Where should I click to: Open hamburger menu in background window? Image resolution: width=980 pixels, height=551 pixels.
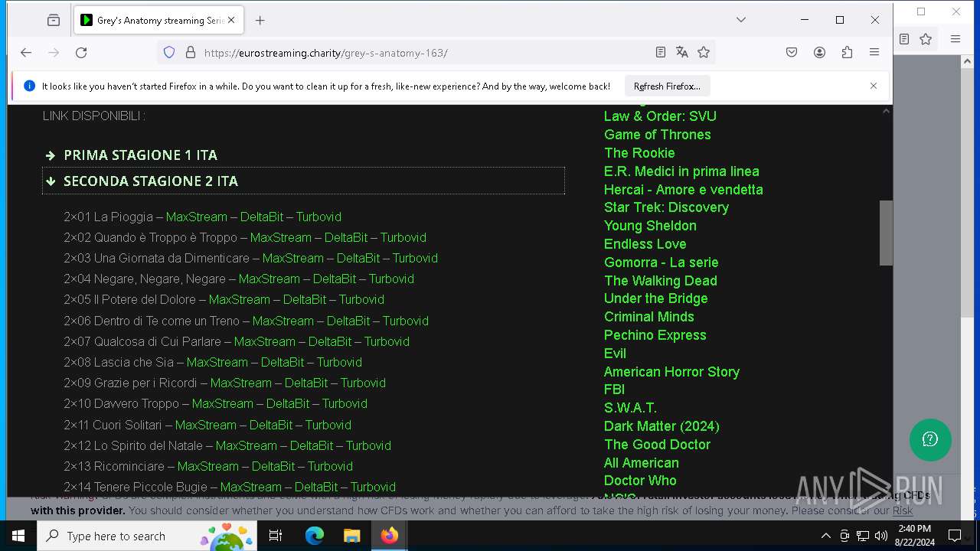(955, 39)
